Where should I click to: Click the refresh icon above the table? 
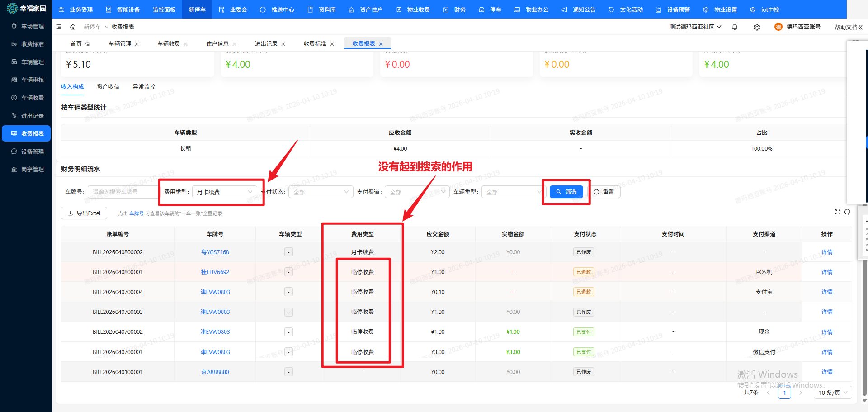[847, 212]
